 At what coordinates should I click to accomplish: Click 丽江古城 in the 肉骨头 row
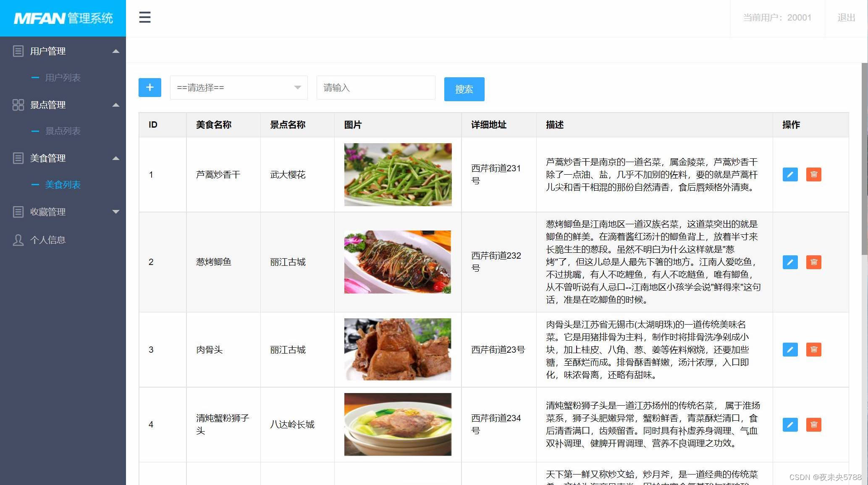coord(288,350)
